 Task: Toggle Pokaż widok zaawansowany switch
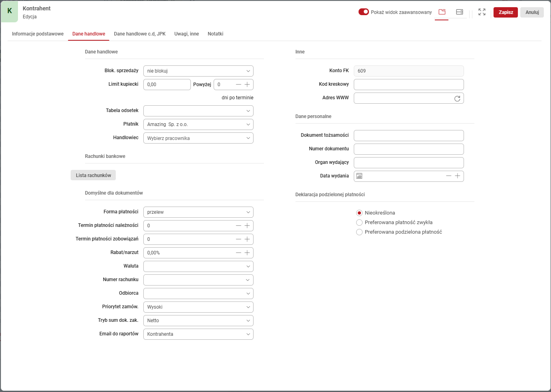(363, 12)
